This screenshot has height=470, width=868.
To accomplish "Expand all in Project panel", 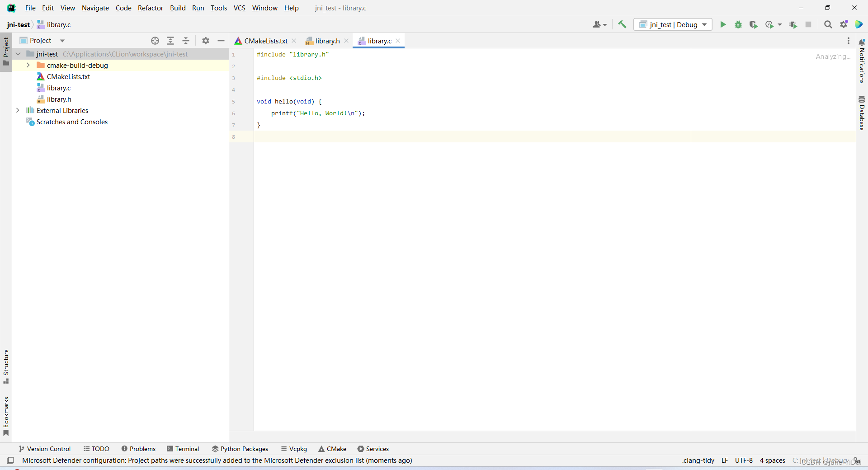I will coord(170,41).
